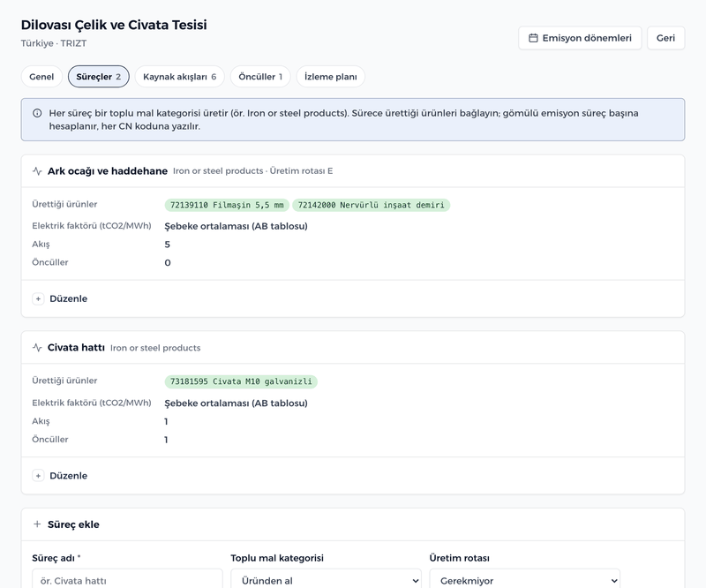Expand Düzenle under Civata hattı

point(60,476)
